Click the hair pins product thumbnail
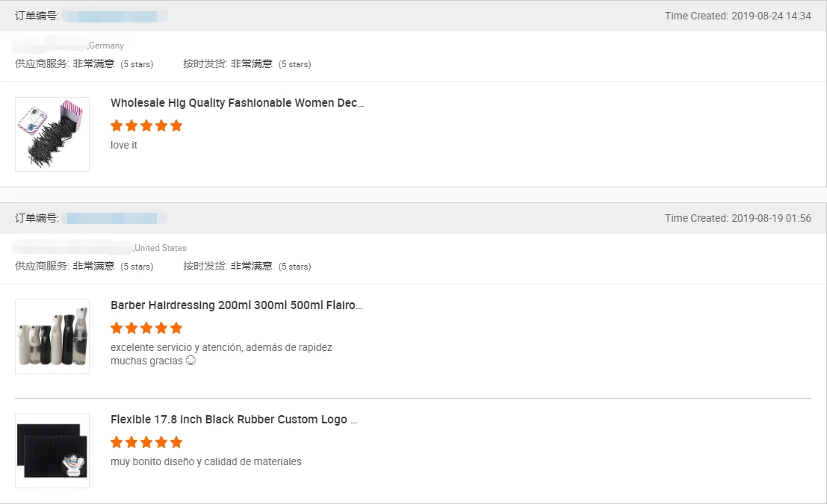This screenshot has height=504, width=827. pyautogui.click(x=52, y=134)
